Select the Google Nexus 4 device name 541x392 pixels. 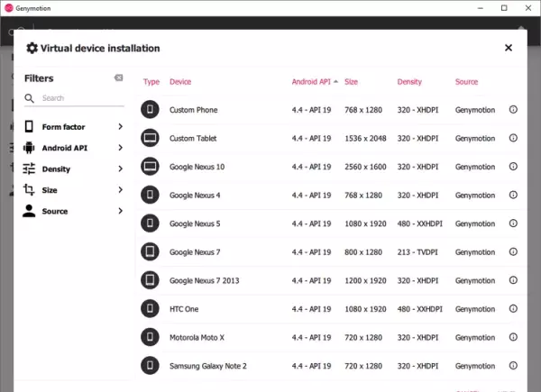tap(195, 196)
